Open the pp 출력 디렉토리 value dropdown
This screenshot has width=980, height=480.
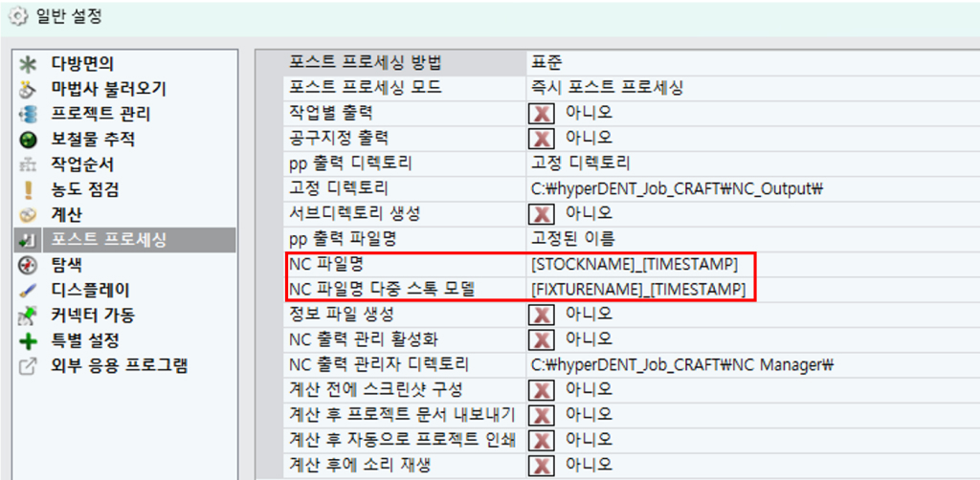click(746, 163)
